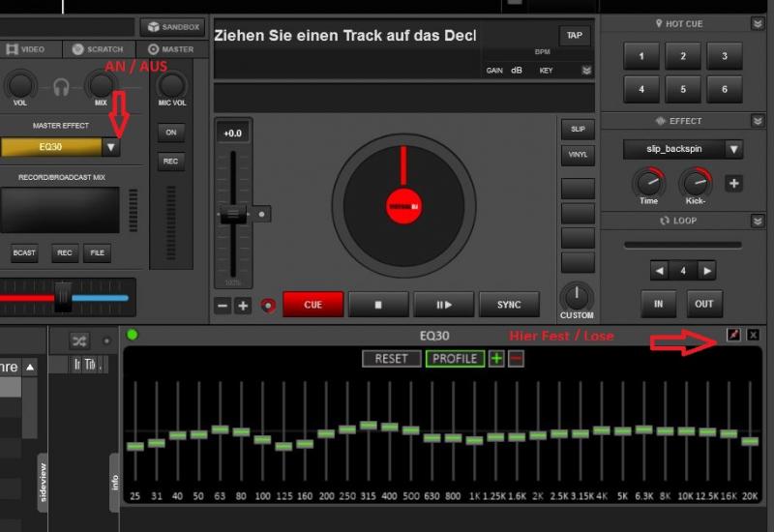Trigger hot cue 2

[x=683, y=56]
